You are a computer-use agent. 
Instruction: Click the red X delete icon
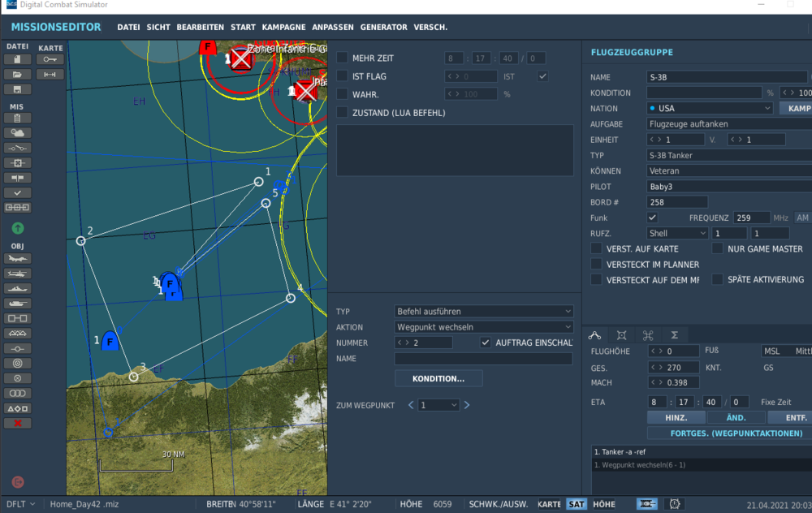coord(18,423)
